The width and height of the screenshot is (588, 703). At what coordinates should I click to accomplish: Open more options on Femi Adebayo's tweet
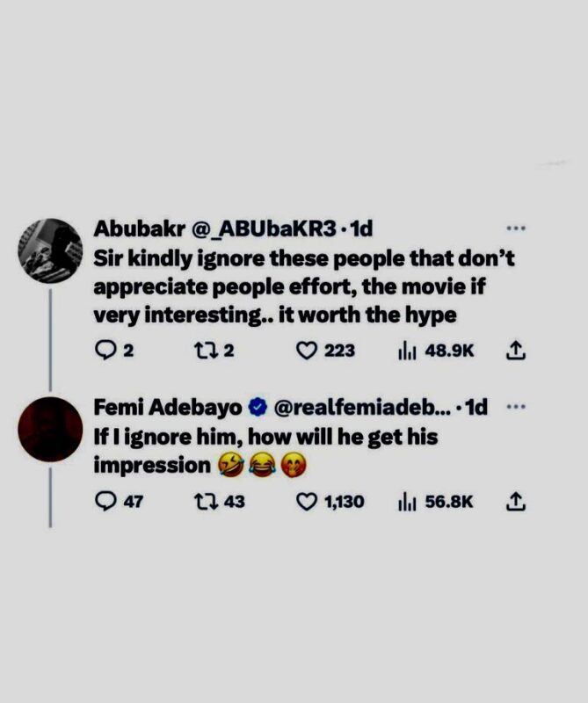click(516, 407)
